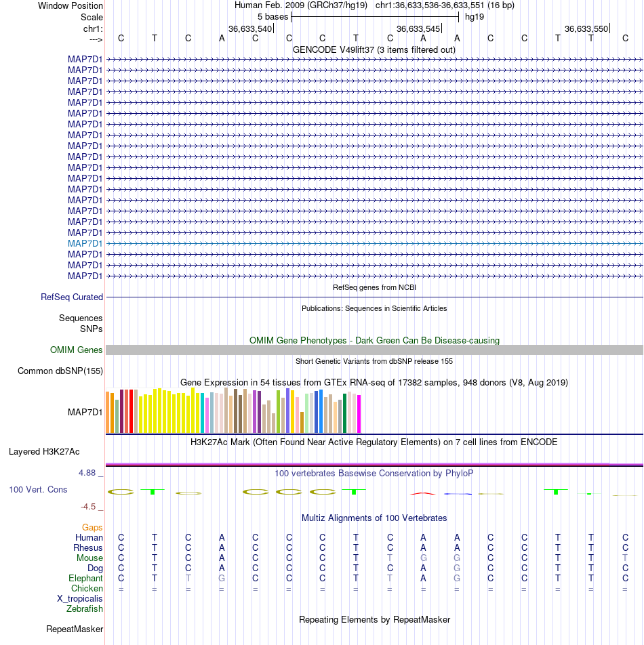
Task: Click the hg19 label beside the scale bar
Action: [x=475, y=17]
